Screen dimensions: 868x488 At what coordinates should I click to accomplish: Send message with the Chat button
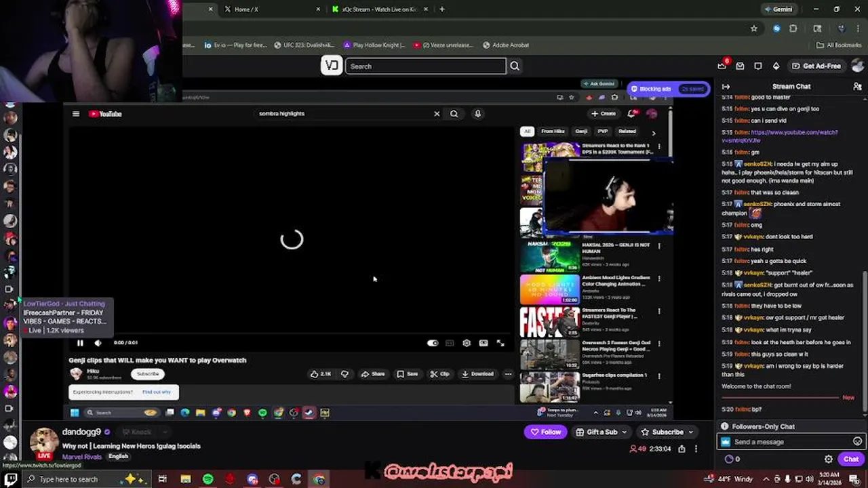point(851,459)
